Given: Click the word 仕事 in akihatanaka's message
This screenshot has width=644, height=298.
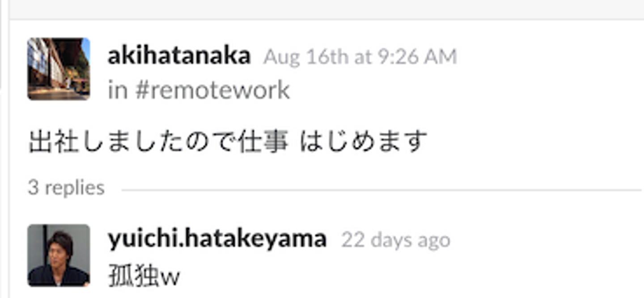Looking at the screenshot, I should (x=263, y=141).
